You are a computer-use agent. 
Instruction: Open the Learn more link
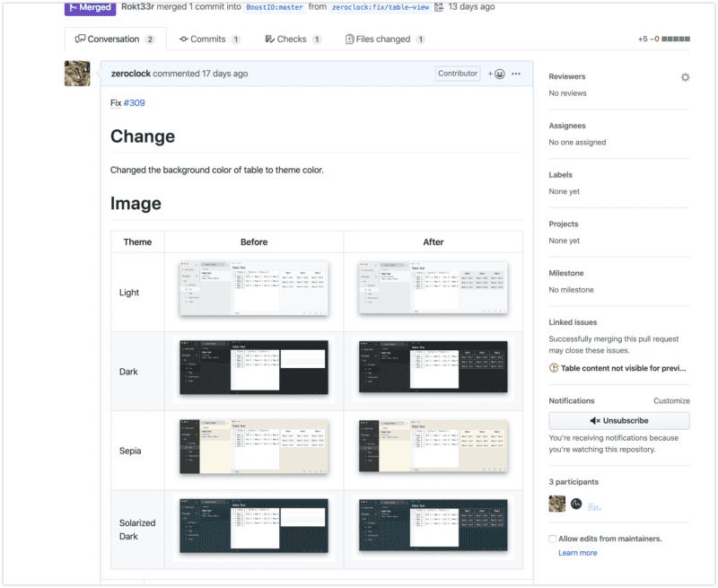coord(577,553)
